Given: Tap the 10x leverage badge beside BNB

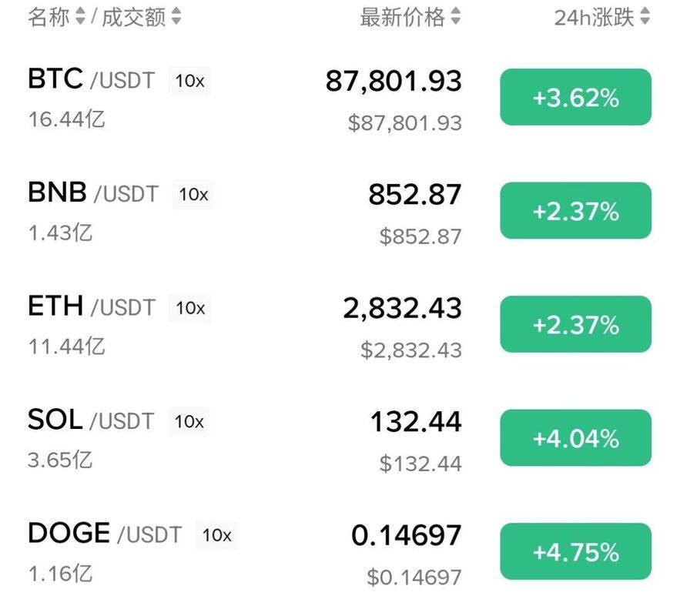Looking at the screenshot, I should (193, 195).
